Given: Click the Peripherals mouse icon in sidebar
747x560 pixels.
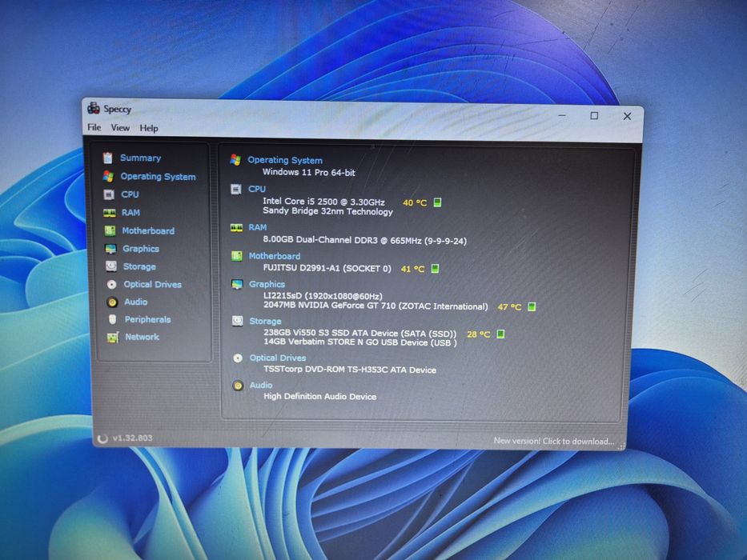Looking at the screenshot, I should 112,319.
